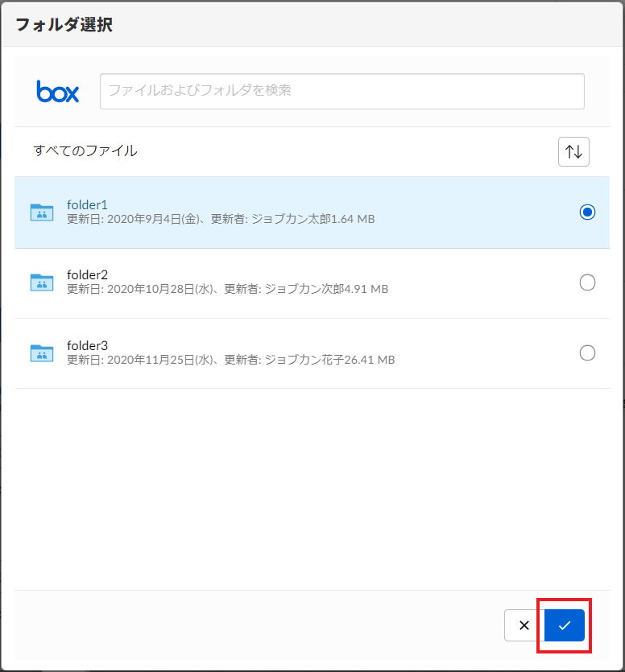625x672 pixels.
Task: Click the フォルダ選択 dialog title
Action: tap(64, 24)
